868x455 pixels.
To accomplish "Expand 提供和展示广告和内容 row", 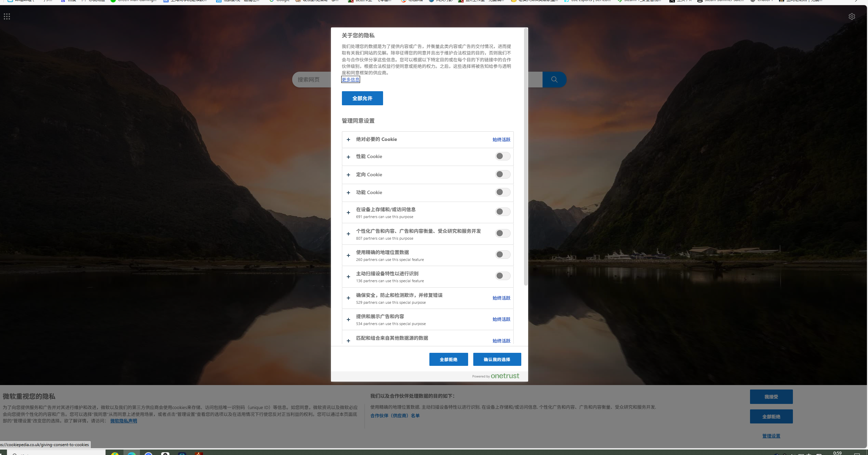I will pyautogui.click(x=348, y=320).
